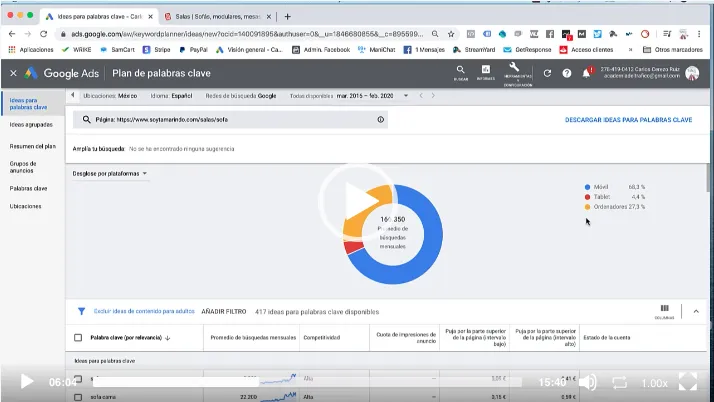Bookmark the page with the star icon
Image resolution: width=714 pixels, height=402 pixels.
point(451,34)
